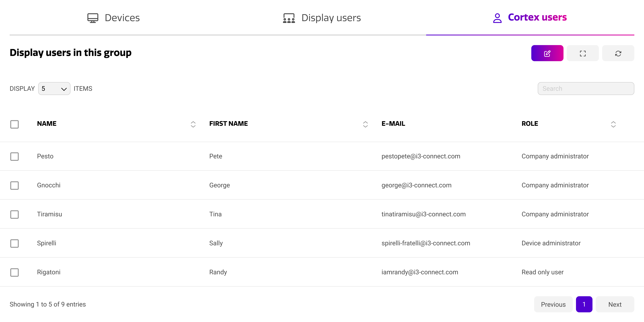Click the Display users group icon
This screenshot has height=322, width=644.
click(289, 18)
